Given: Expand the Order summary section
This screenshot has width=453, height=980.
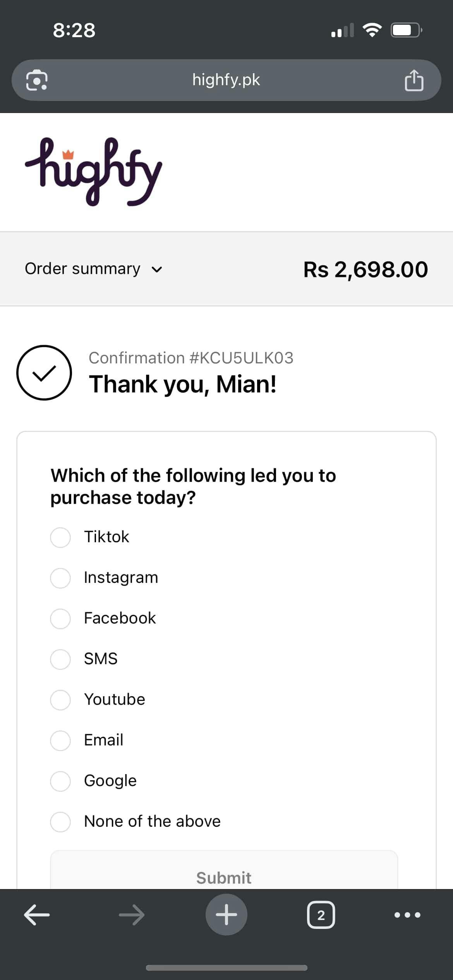Looking at the screenshot, I should click(x=82, y=269).
